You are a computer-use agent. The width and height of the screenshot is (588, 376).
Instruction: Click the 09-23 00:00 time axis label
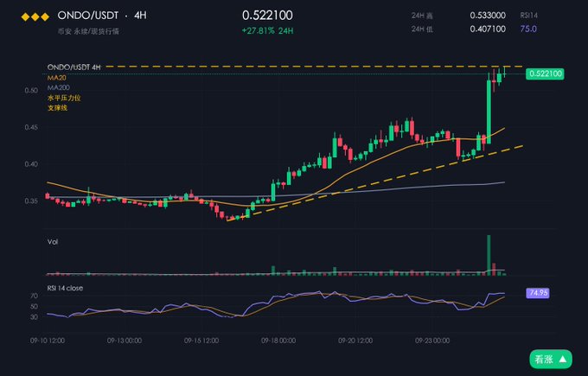(432, 341)
